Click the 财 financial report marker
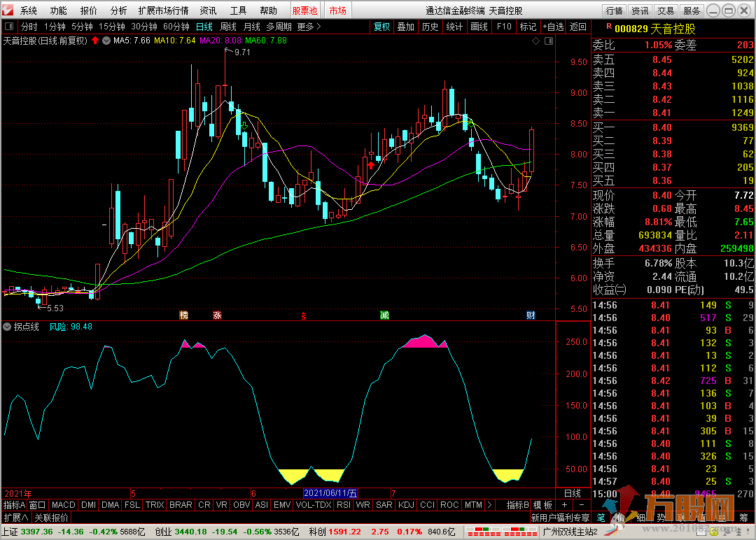This screenshot has height=540, width=756. pos(531,315)
